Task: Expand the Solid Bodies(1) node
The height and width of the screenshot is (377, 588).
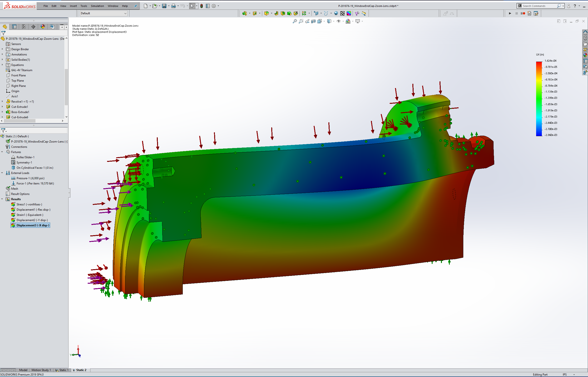Action: coord(2,60)
